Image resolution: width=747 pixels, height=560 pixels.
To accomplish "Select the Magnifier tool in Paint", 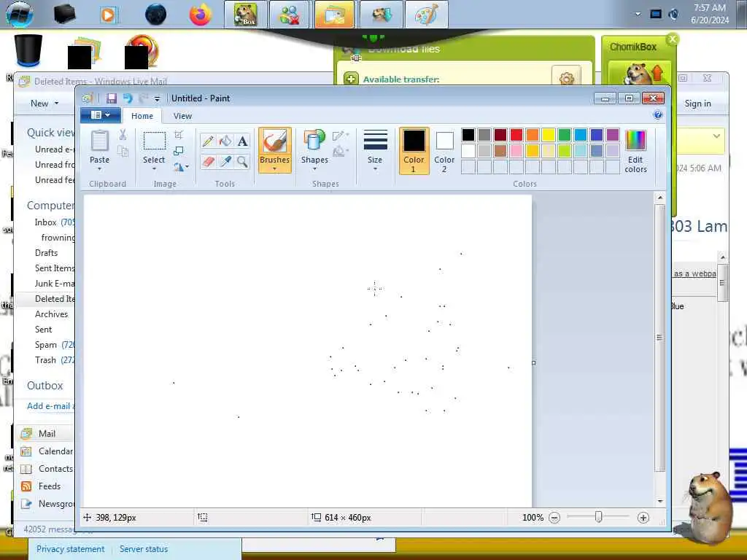I will point(242,161).
